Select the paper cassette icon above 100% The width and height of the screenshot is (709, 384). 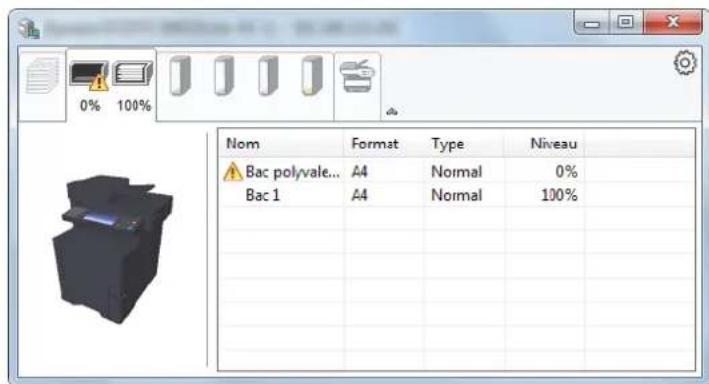[x=133, y=74]
